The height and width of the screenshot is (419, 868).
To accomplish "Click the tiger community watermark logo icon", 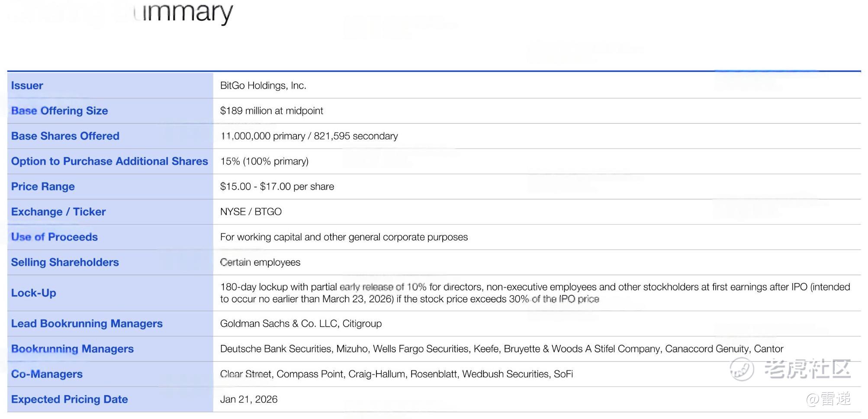I will pos(742,369).
